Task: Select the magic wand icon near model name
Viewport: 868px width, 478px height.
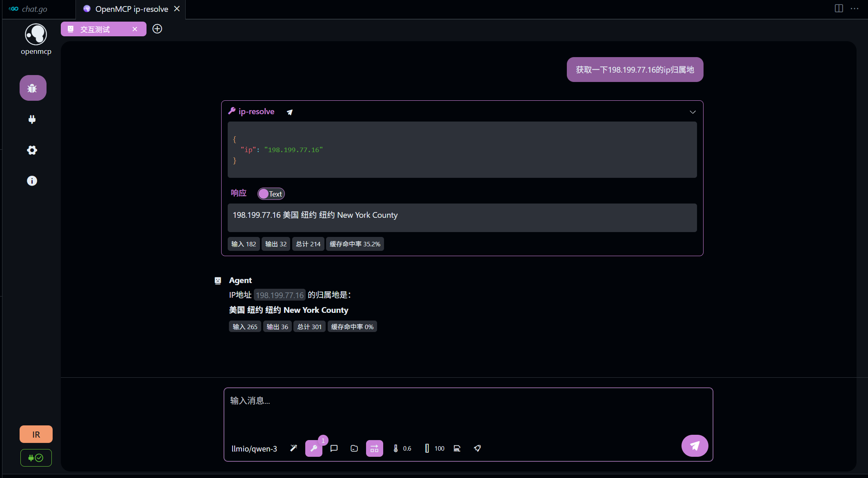Action: 293,448
